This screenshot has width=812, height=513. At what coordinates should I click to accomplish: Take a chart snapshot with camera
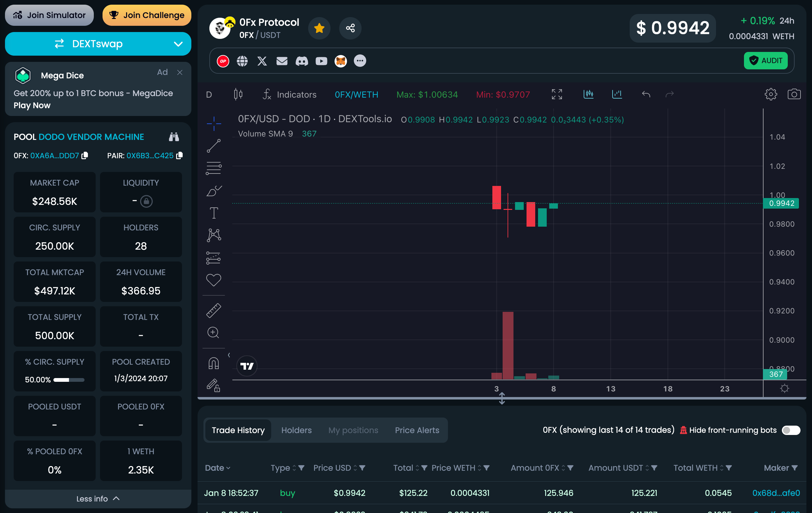(x=794, y=94)
